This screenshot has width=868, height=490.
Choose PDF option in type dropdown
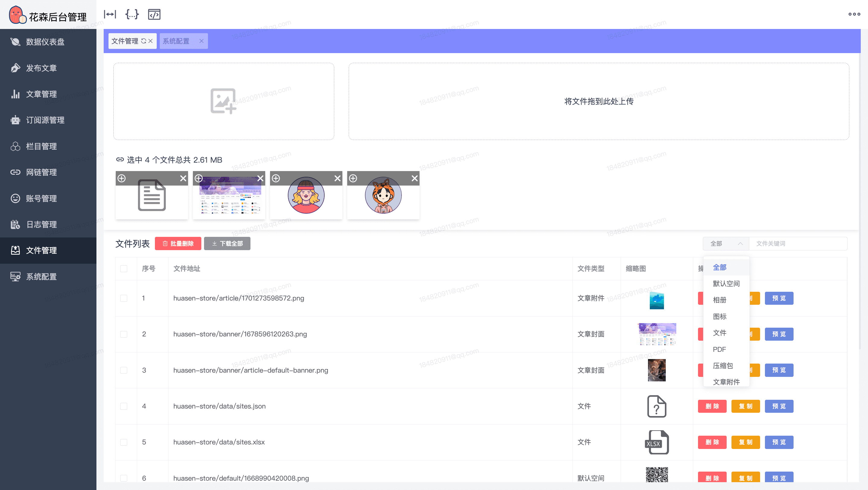(x=719, y=349)
